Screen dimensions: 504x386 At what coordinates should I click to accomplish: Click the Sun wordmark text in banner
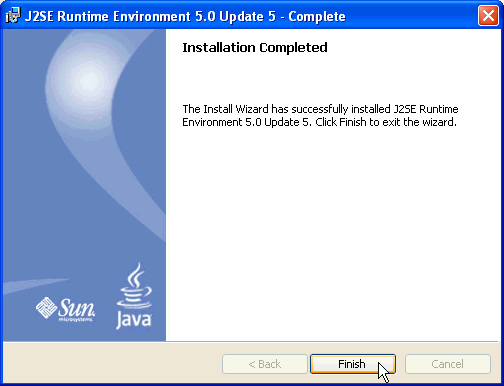(x=77, y=307)
